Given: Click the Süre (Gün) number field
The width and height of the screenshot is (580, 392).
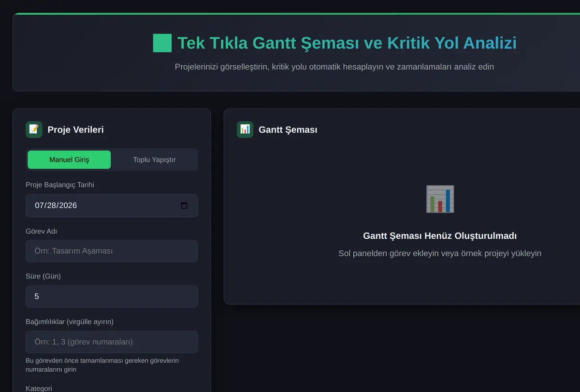Looking at the screenshot, I should pyautogui.click(x=112, y=296).
